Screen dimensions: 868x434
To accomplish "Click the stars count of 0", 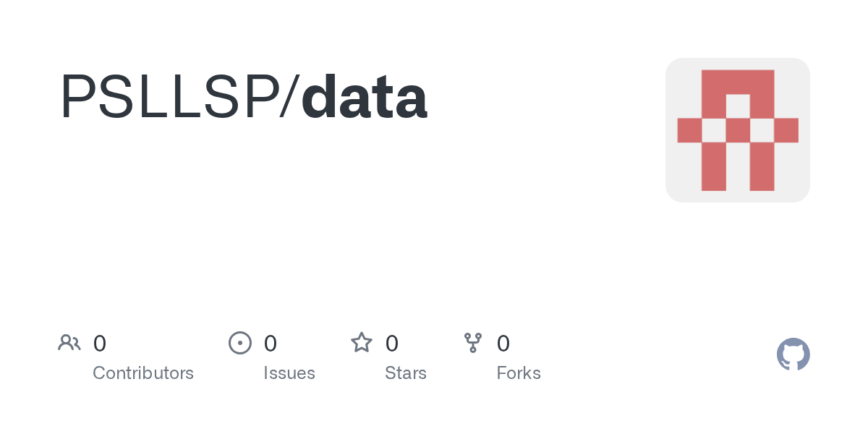I will coord(392,344).
